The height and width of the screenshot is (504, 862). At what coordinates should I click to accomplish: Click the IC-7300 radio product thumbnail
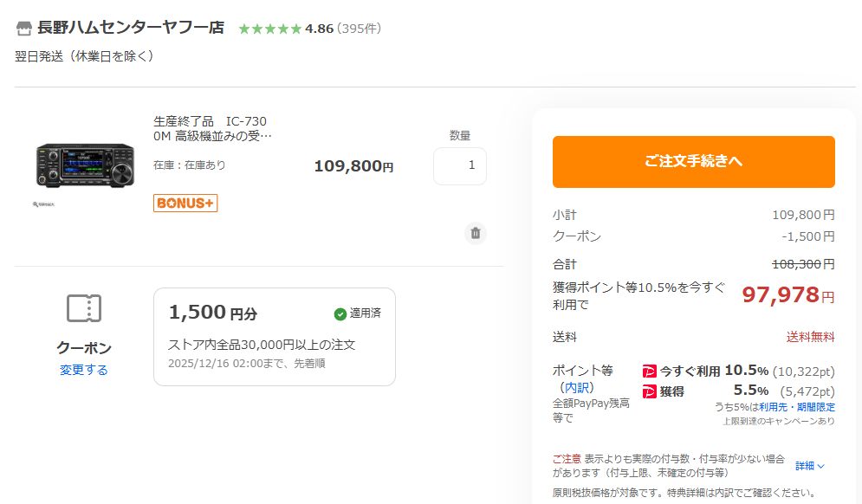tap(85, 165)
